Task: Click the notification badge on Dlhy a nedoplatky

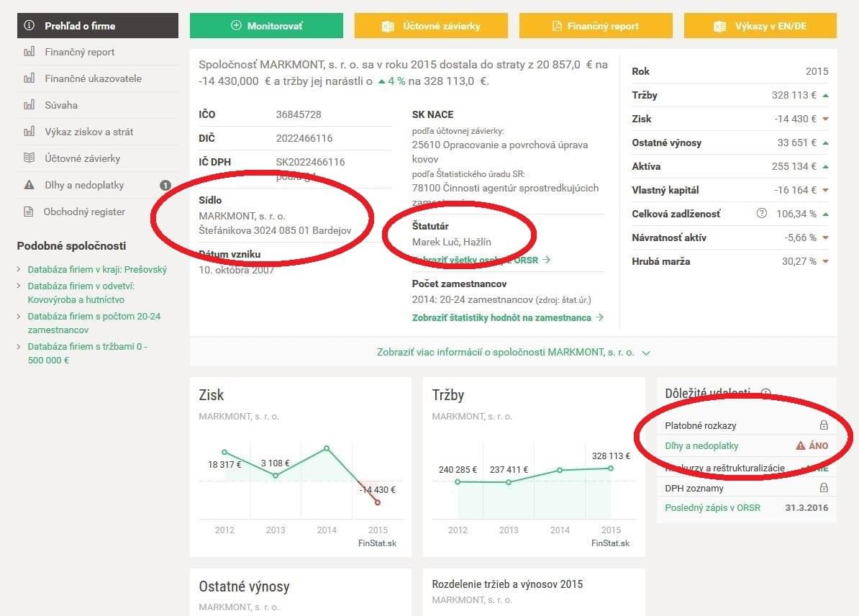Action: (165, 185)
